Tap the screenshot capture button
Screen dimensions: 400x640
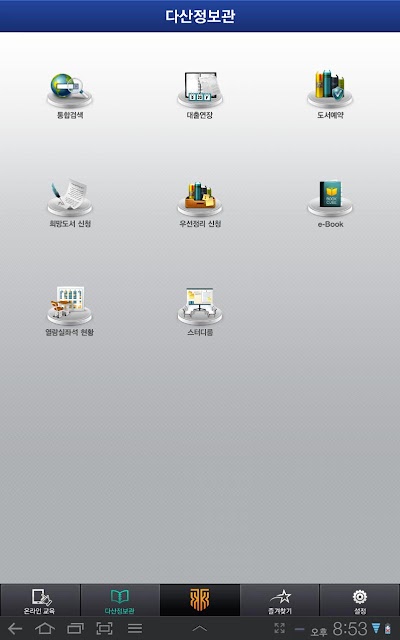click(x=104, y=629)
